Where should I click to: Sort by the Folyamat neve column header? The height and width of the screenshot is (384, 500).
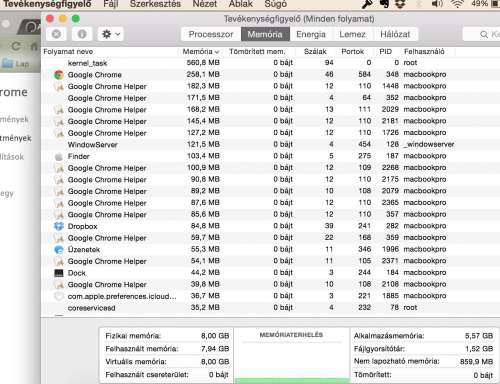(68, 52)
